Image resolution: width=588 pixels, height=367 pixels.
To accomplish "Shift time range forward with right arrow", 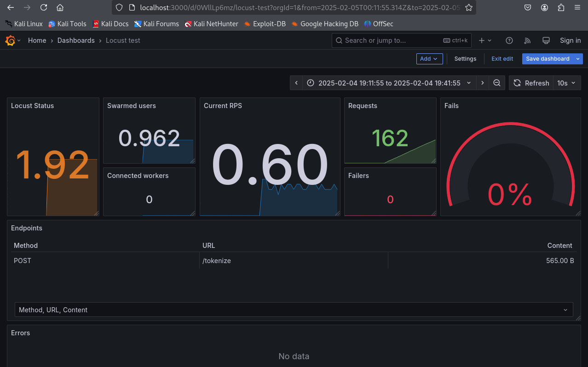I will [x=482, y=83].
